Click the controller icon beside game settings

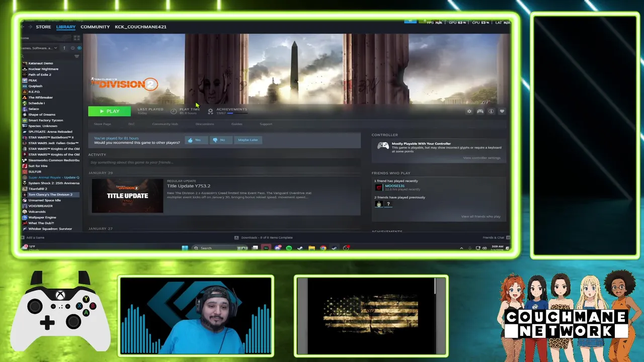[480, 112]
